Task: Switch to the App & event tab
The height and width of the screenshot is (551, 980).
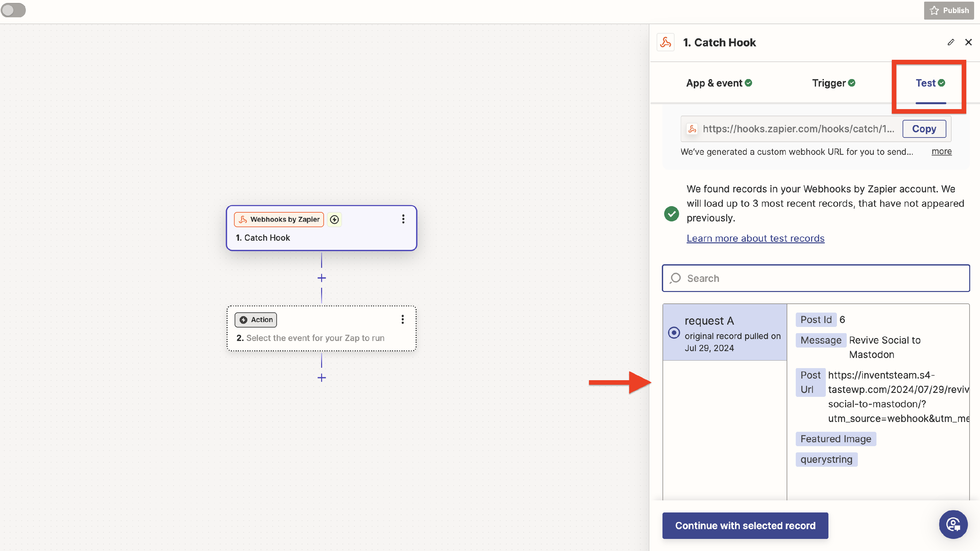Action: pyautogui.click(x=719, y=83)
